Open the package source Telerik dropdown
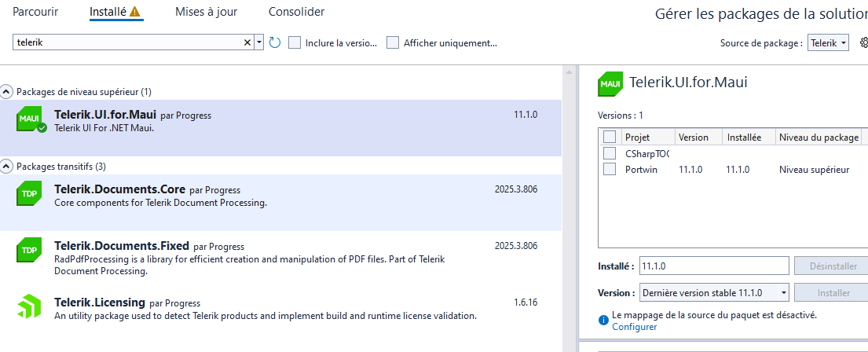The width and height of the screenshot is (868, 352). pyautogui.click(x=829, y=42)
